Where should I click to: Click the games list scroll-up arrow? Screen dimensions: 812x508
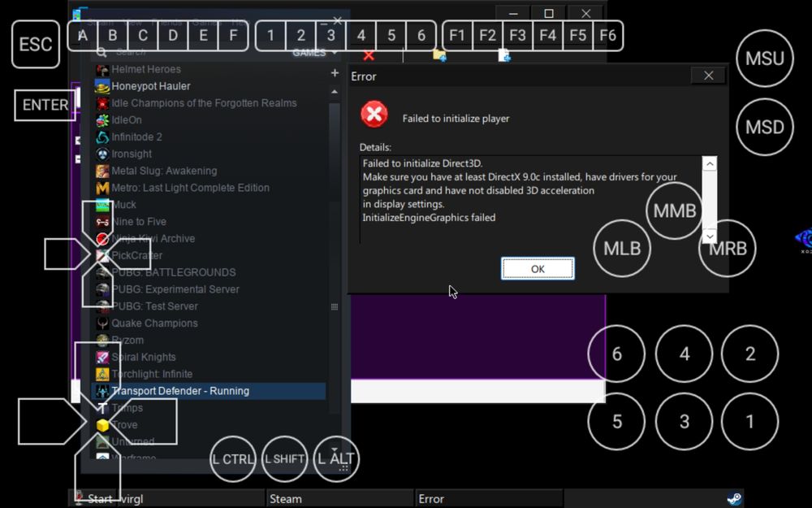coord(335,92)
